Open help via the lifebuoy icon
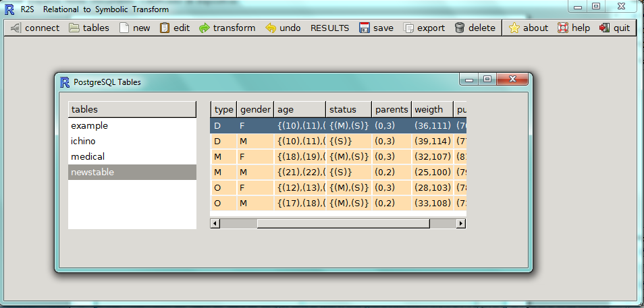Screen dimensions: 644x308 [x=562, y=28]
